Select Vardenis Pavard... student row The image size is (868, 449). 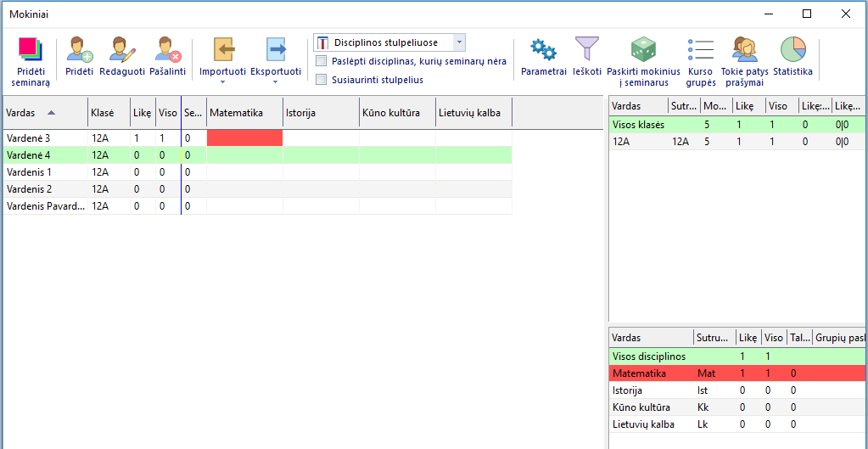click(46, 205)
